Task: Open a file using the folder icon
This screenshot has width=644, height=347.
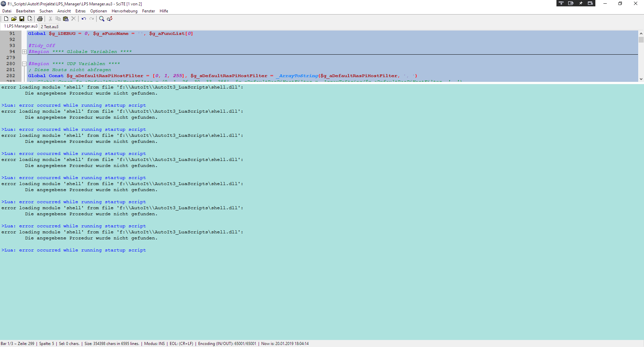Action: point(14,19)
